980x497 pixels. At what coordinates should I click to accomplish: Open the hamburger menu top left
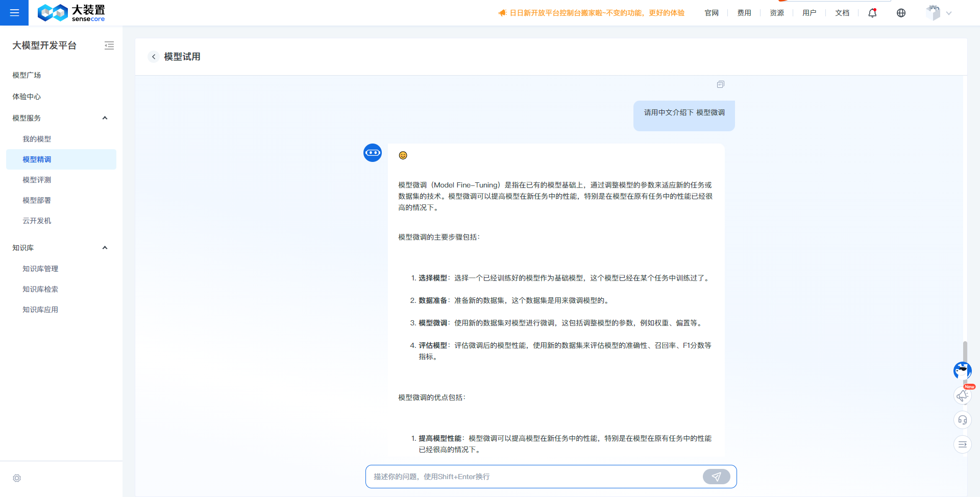(x=14, y=13)
